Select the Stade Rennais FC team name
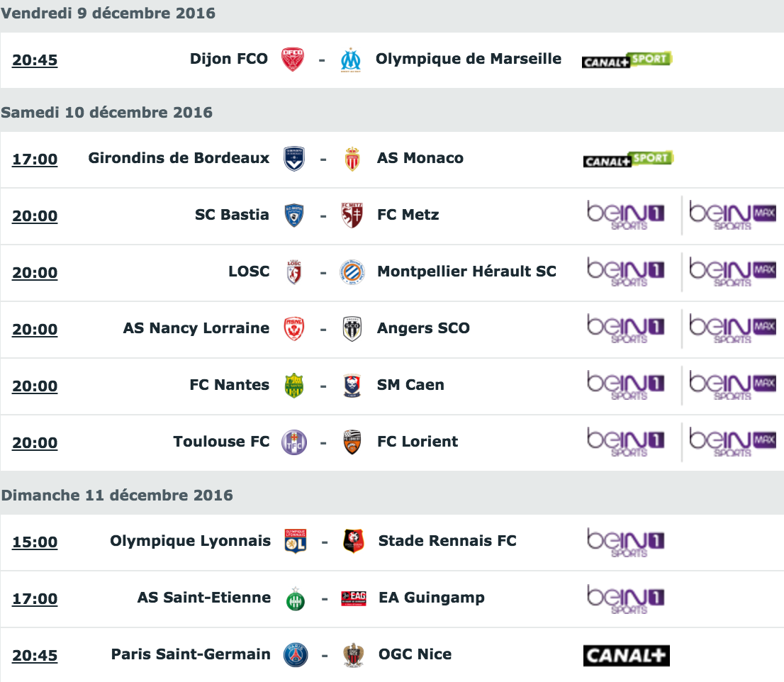The height and width of the screenshot is (682, 784). point(447,541)
